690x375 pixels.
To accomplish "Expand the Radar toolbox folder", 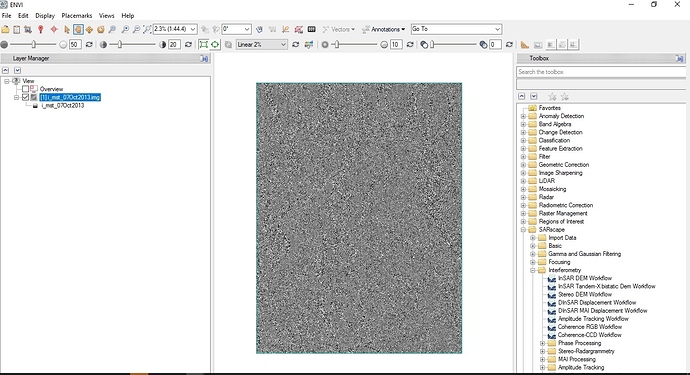I will click(x=523, y=197).
